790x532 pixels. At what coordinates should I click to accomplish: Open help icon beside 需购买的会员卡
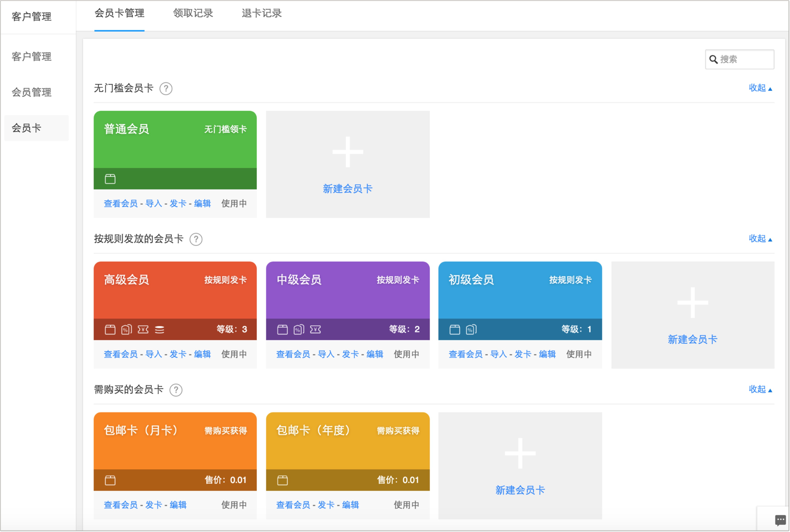176,390
